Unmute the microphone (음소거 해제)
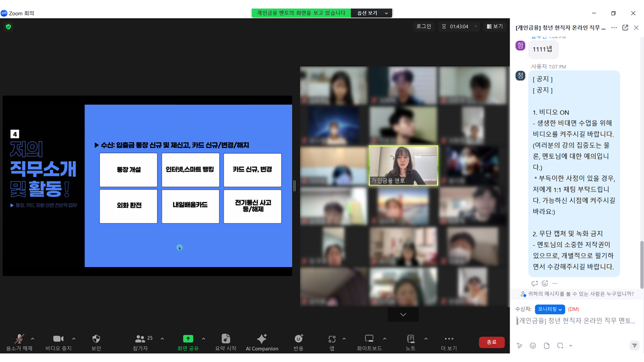The width and height of the screenshot is (644, 362). click(x=19, y=342)
